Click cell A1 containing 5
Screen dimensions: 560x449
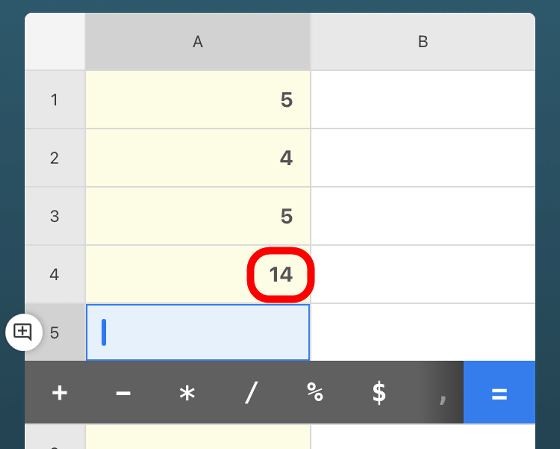click(x=198, y=100)
